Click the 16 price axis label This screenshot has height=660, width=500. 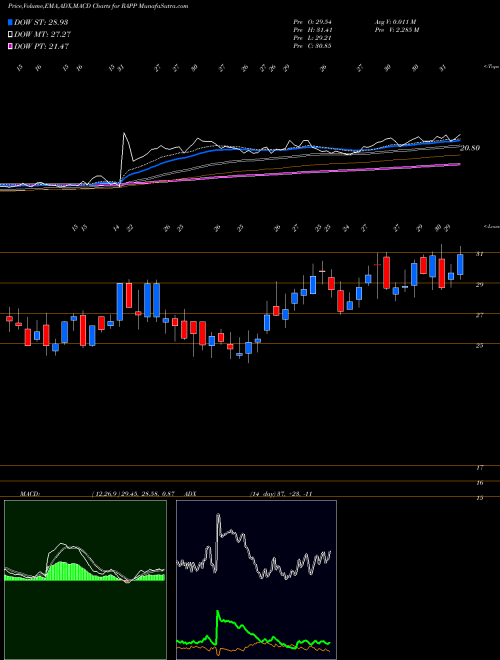click(x=479, y=483)
